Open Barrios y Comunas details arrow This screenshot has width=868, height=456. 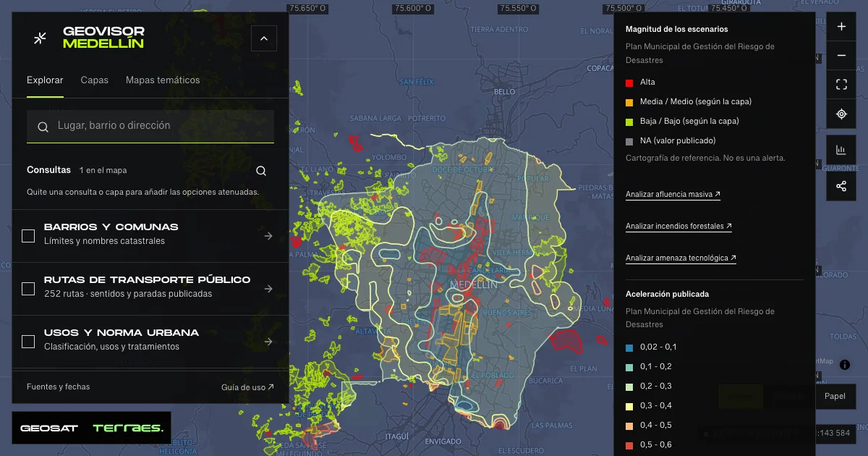[268, 236]
